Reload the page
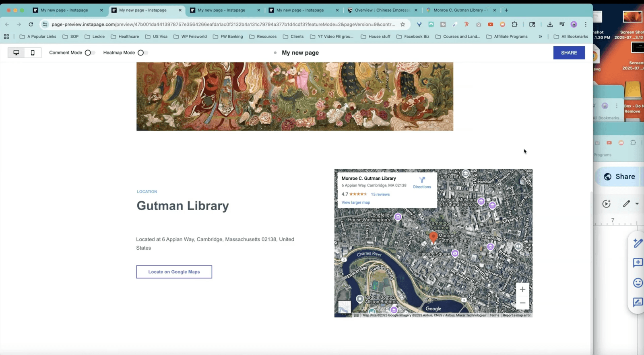The height and width of the screenshot is (355, 644). pos(31,24)
